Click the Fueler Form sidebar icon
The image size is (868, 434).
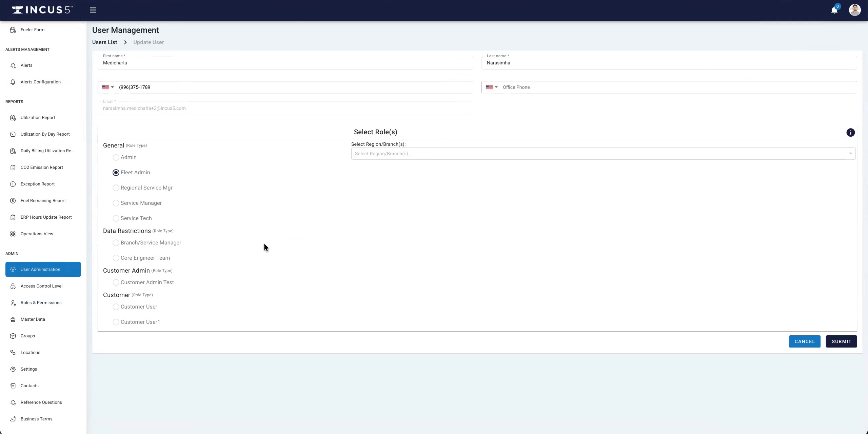[13, 30]
